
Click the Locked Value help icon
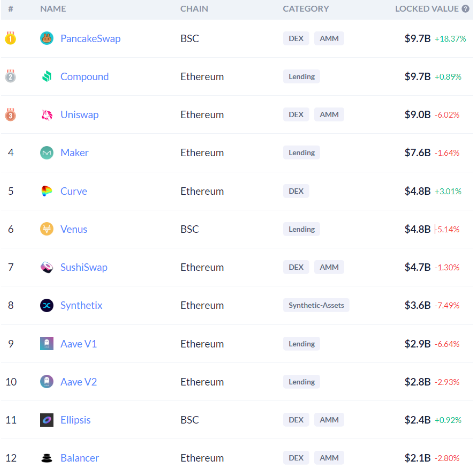465,9
